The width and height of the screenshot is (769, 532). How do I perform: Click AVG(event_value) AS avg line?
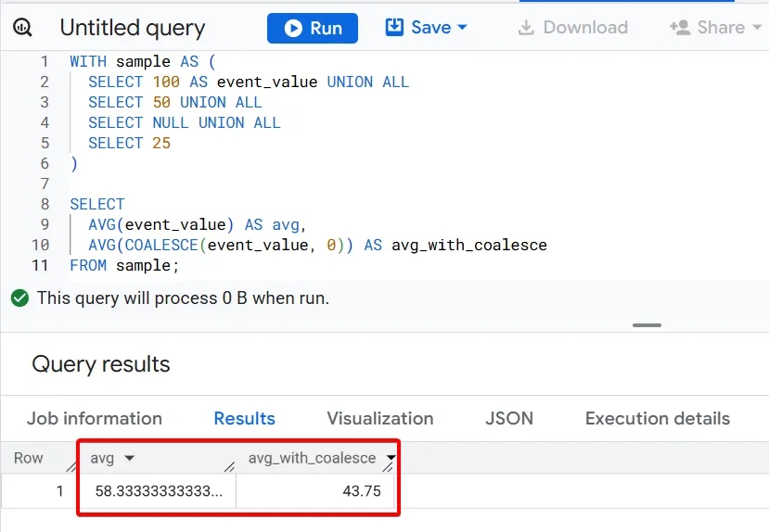[x=198, y=224]
